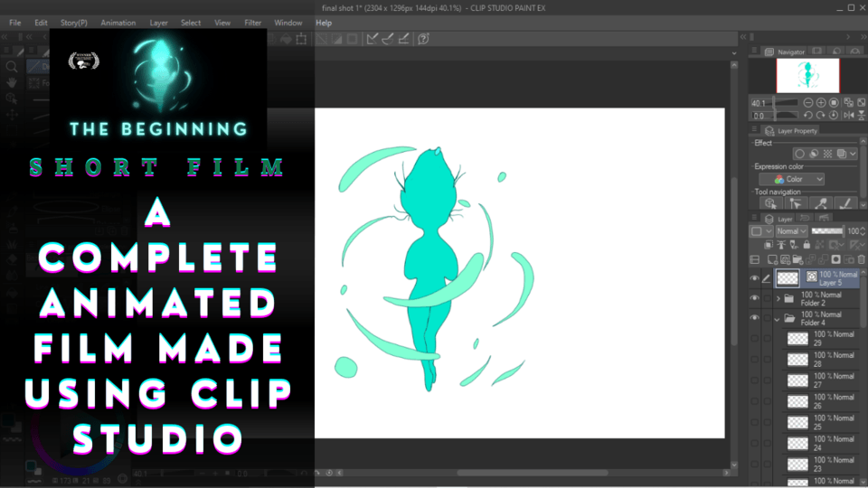Apply border effect in Layer Property
This screenshot has height=488, width=868.
tap(799, 154)
